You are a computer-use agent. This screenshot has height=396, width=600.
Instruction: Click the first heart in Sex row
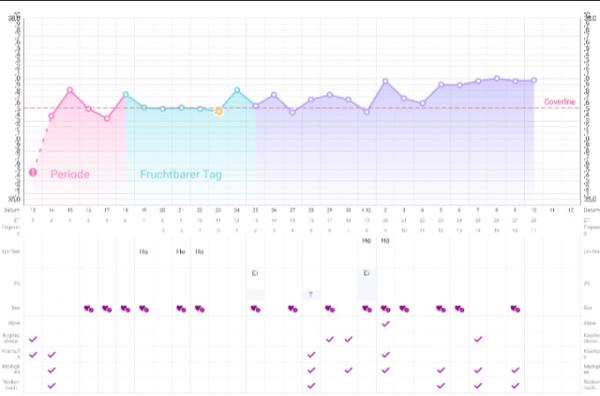tap(88, 308)
